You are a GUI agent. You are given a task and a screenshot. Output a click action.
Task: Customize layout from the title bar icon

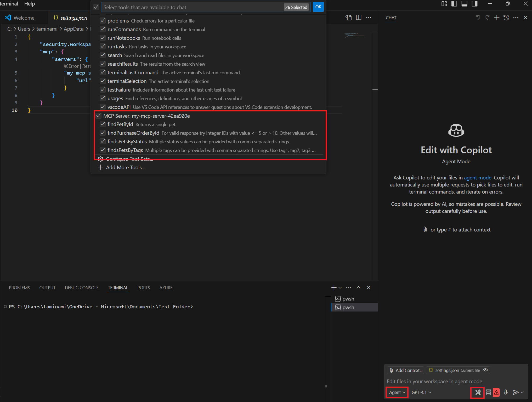click(444, 4)
